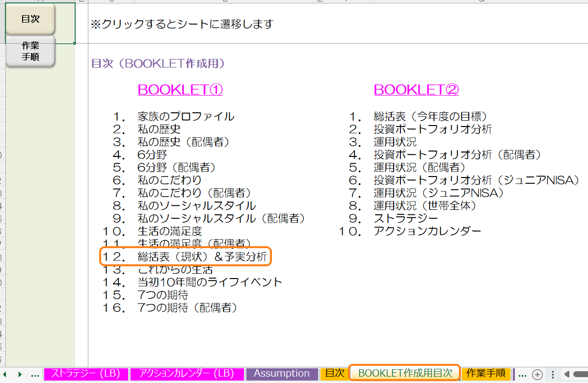Go to 家族のプロファイル in the list
Image resolution: width=588 pixels, height=383 pixels.
[x=186, y=117]
